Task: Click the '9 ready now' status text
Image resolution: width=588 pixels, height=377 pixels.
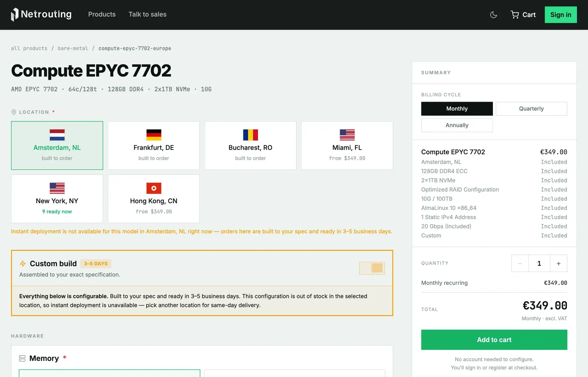Action: (x=57, y=212)
